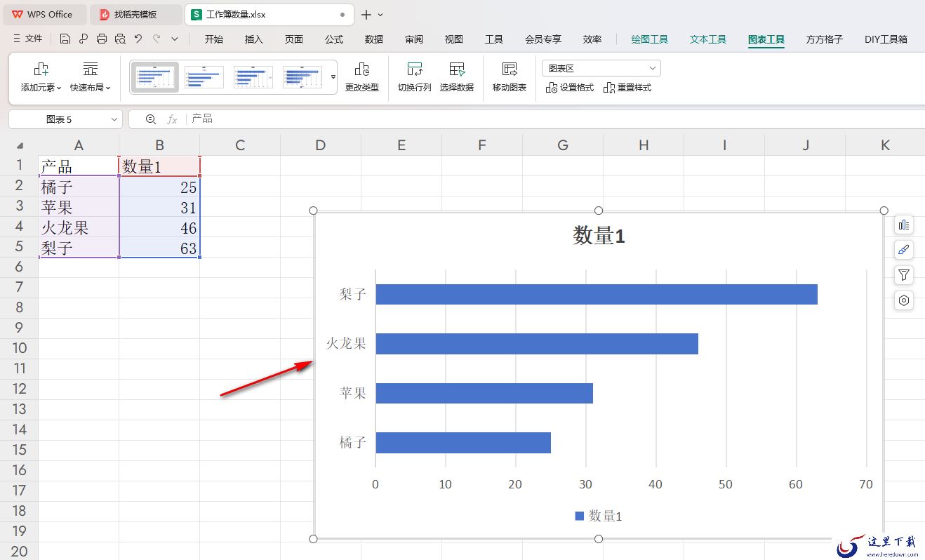Viewport: 925px width, 560px height.
Task: Open the 工具 ribbon tab
Action: pyautogui.click(x=494, y=39)
